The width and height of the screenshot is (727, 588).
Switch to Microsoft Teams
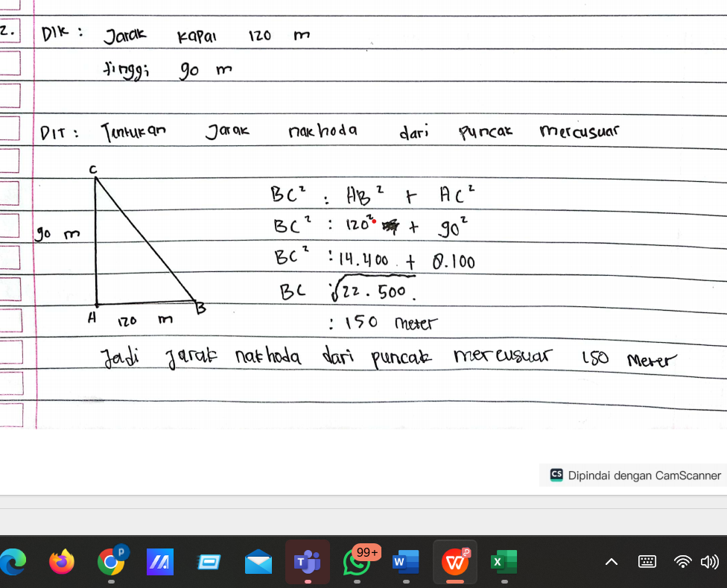pyautogui.click(x=307, y=561)
